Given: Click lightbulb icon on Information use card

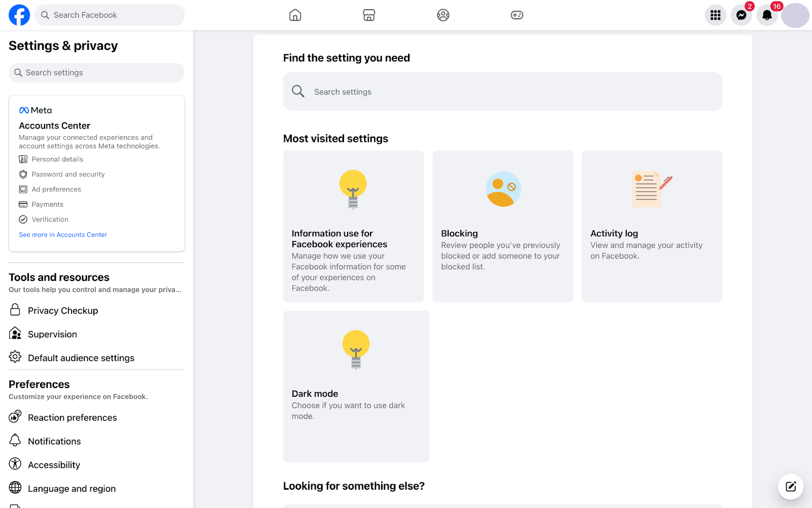Looking at the screenshot, I should [353, 189].
